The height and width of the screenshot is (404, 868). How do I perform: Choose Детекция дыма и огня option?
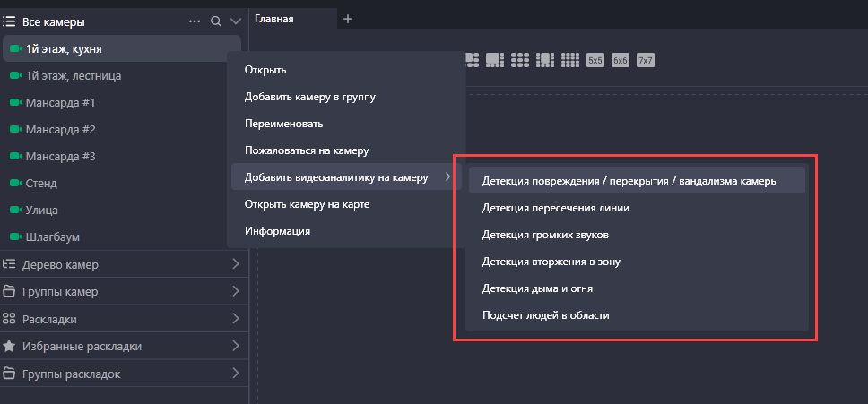click(x=537, y=288)
